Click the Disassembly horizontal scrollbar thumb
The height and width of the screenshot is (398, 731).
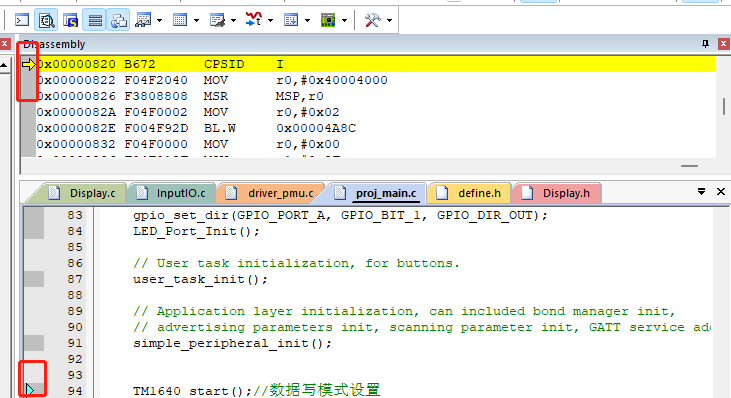[689, 166]
